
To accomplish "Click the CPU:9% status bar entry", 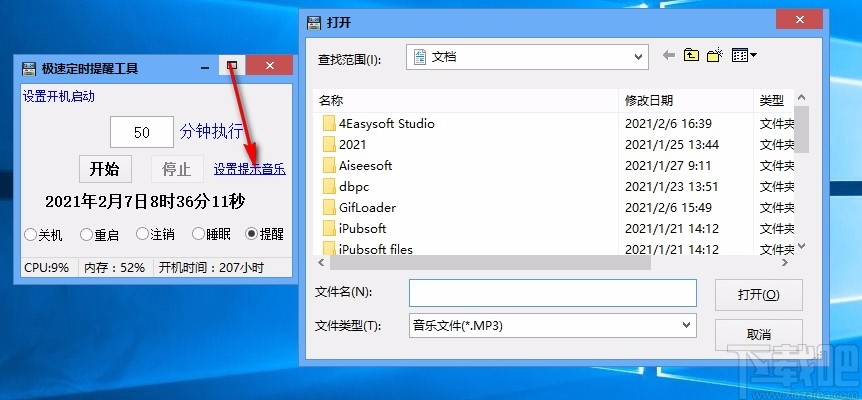I will pos(47,268).
